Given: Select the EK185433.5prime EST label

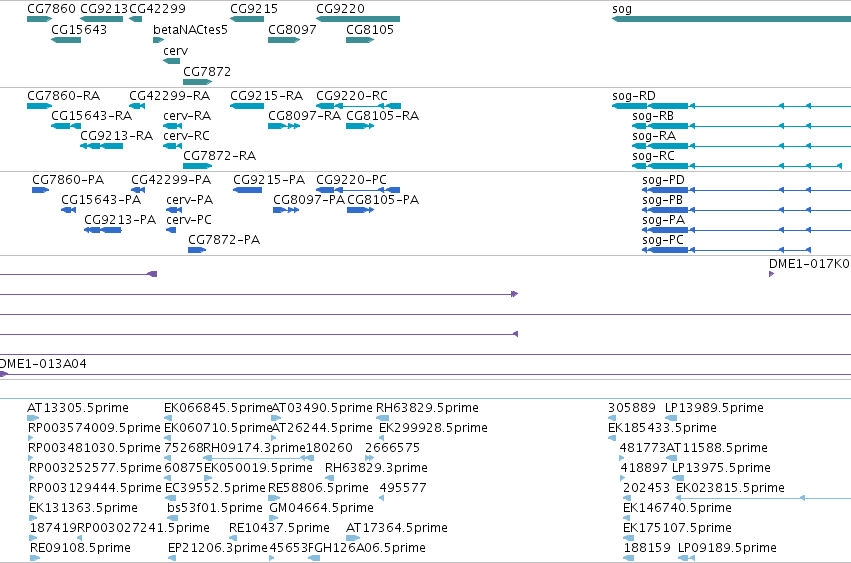Looking at the screenshot, I should (662, 428).
